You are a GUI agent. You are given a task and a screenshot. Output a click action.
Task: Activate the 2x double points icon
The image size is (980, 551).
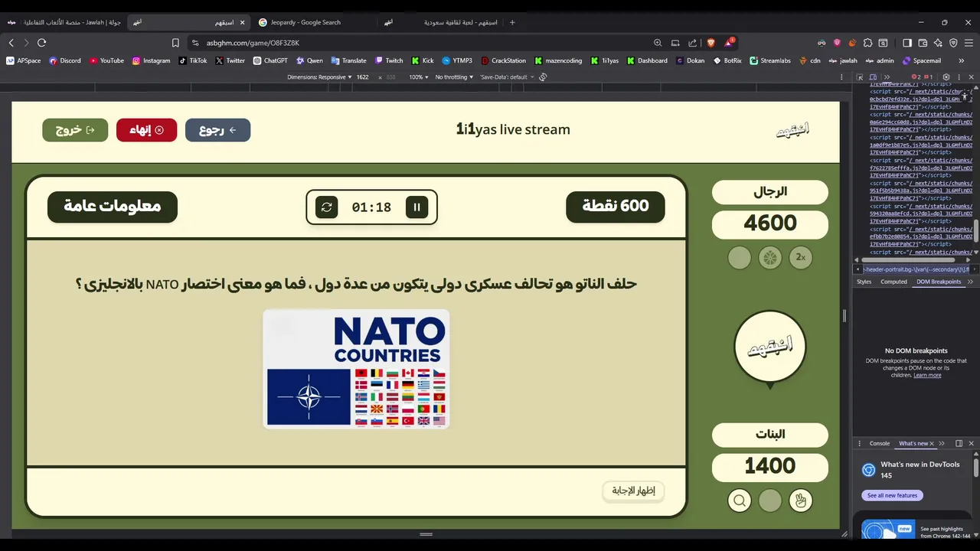(x=801, y=257)
